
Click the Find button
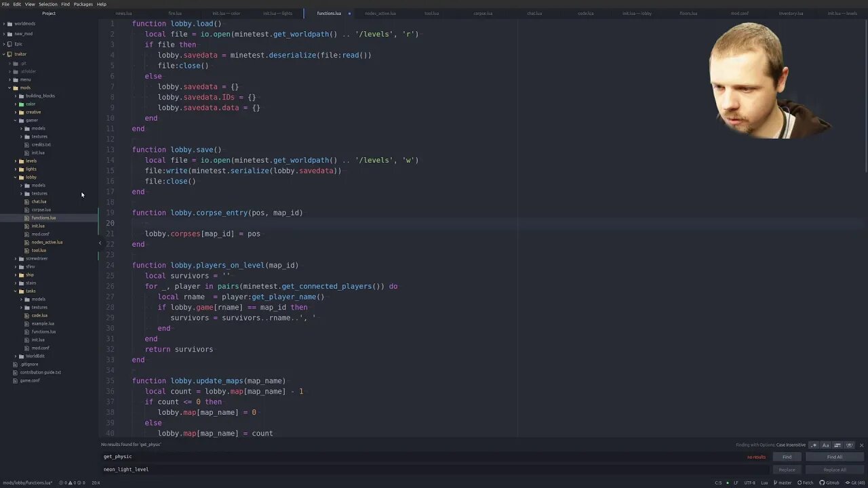pyautogui.click(x=787, y=457)
